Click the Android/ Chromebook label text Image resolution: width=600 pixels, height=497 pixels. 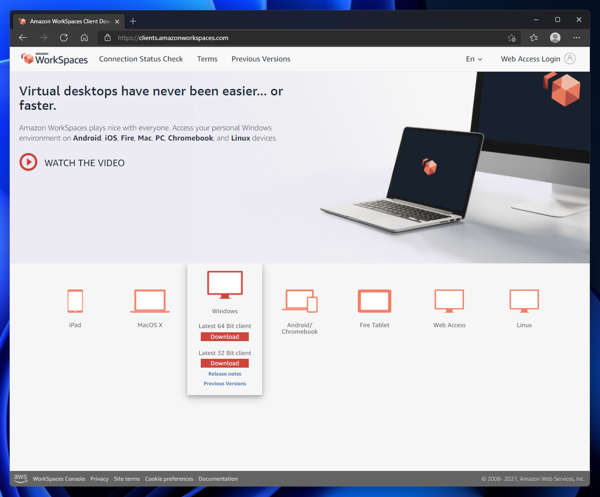pyautogui.click(x=300, y=328)
